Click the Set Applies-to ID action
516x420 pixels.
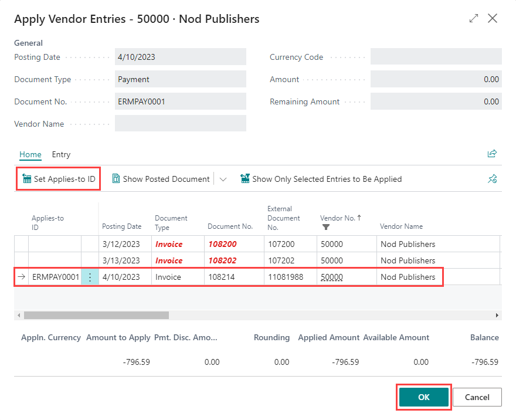point(59,179)
